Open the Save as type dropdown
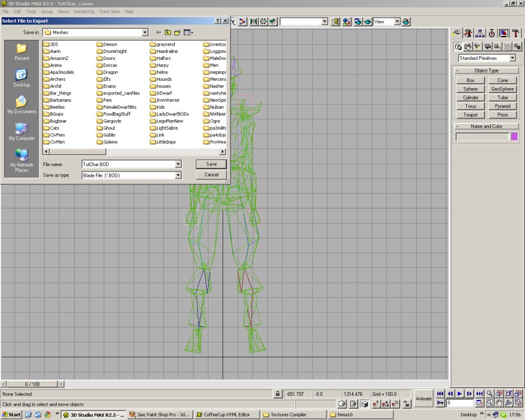 (x=178, y=175)
